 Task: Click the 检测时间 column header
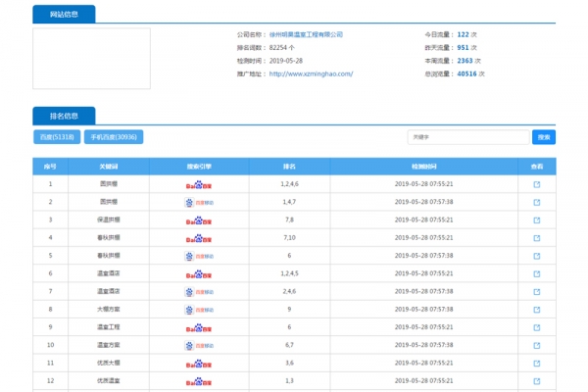423,167
